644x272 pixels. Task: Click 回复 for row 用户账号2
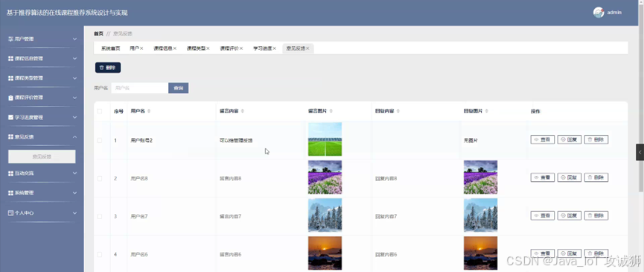click(570, 139)
